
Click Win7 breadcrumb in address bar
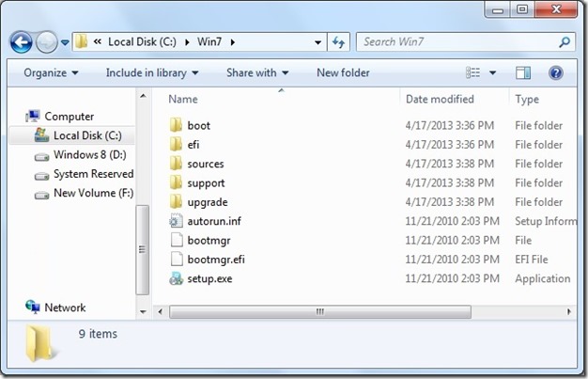(209, 41)
